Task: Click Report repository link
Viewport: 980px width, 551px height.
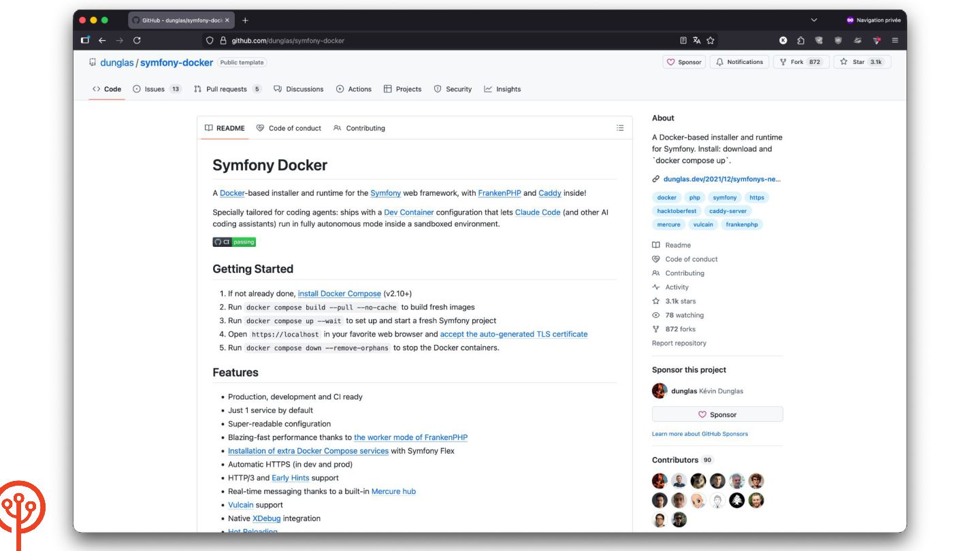Action: click(x=679, y=343)
